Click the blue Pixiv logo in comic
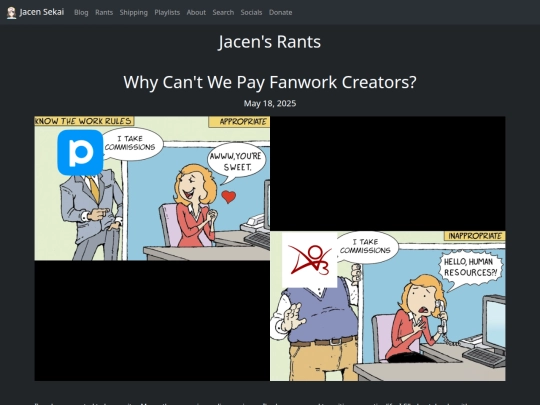The width and height of the screenshot is (540, 405). coord(80,153)
